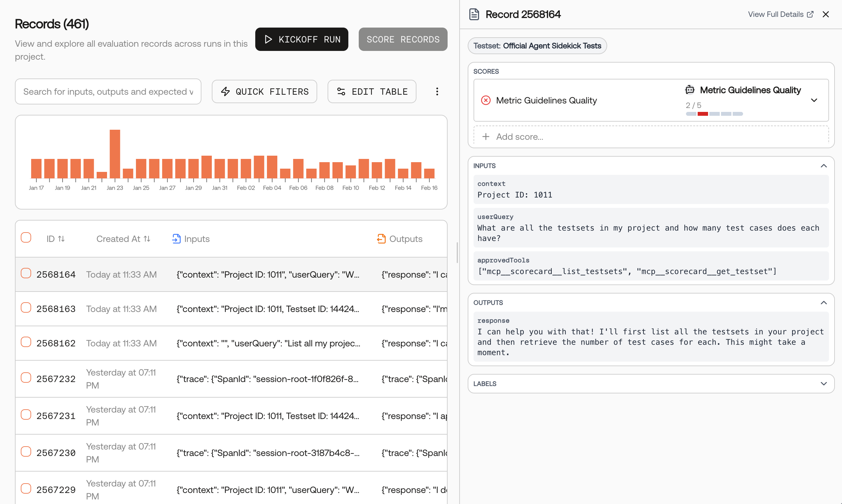Image resolution: width=842 pixels, height=504 pixels.
Task: Click the sliders icon in Edit Table
Action: tap(341, 91)
